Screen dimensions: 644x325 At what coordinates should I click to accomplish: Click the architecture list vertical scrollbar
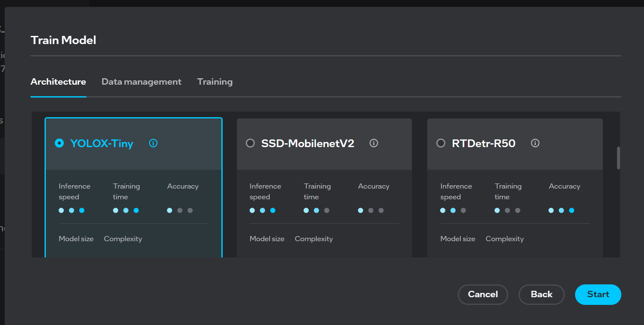point(618,158)
